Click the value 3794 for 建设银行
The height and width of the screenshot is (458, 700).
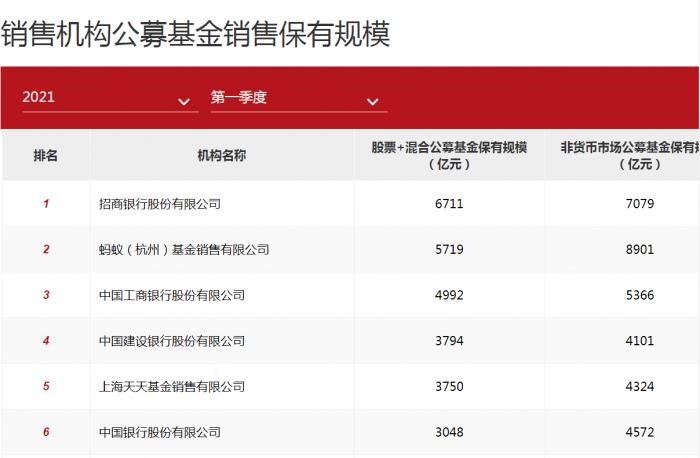pos(449,341)
